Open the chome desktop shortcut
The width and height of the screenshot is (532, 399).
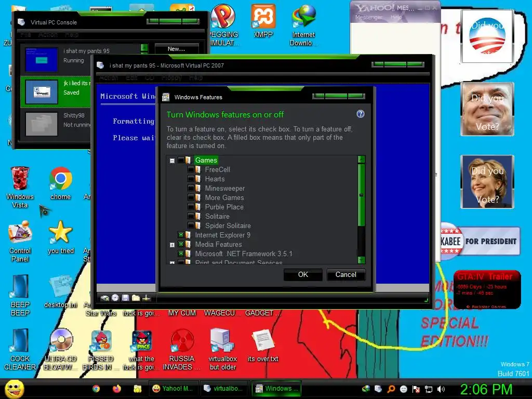click(x=60, y=183)
